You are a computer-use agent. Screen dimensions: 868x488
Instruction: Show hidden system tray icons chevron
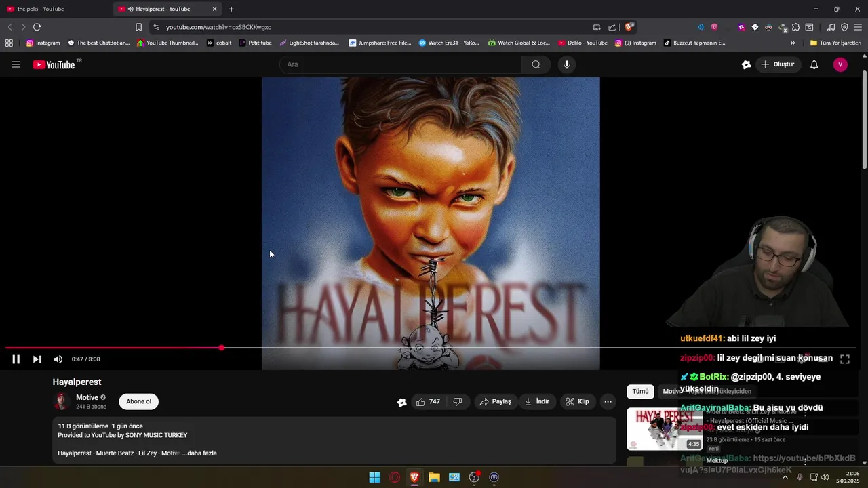tap(785, 477)
